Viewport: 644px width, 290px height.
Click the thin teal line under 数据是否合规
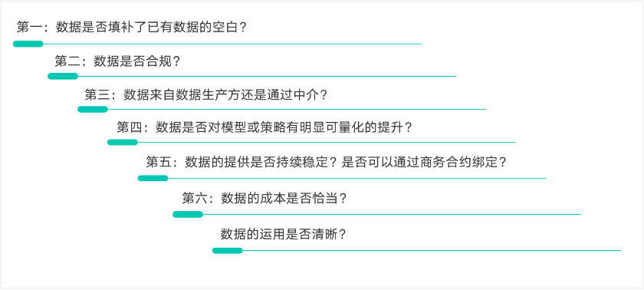point(267,76)
